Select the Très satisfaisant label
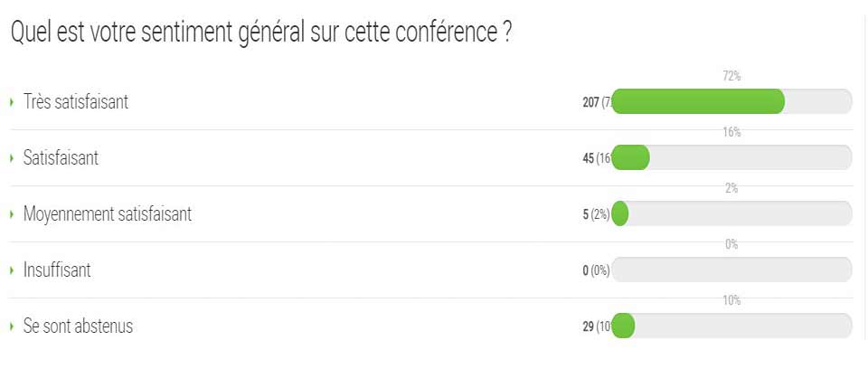Image resolution: width=868 pixels, height=369 pixels. click(x=76, y=102)
